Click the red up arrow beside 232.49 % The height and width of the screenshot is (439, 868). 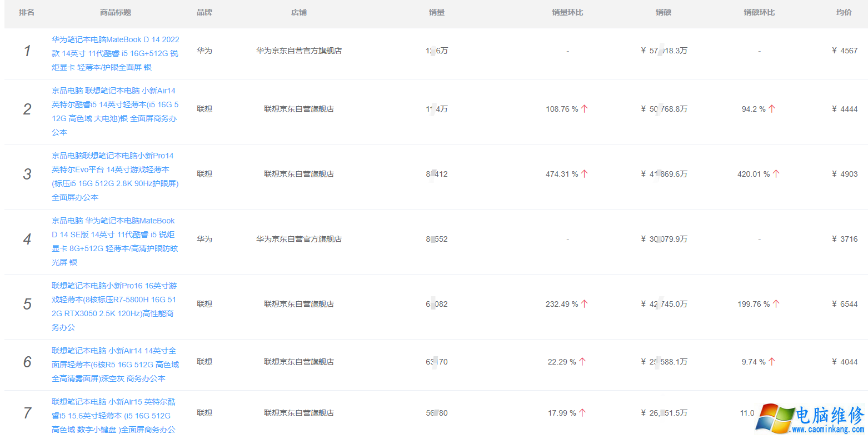pos(584,304)
